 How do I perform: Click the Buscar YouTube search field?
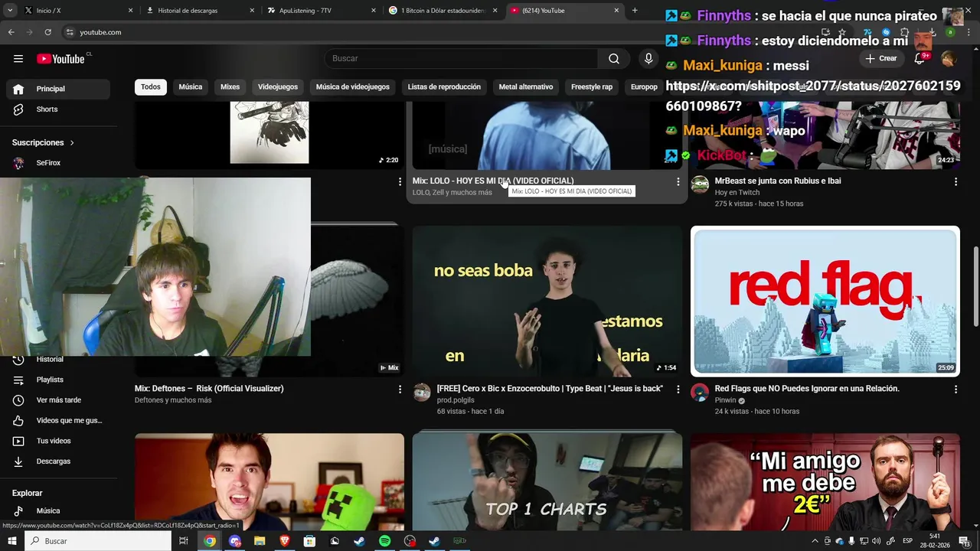click(462, 58)
